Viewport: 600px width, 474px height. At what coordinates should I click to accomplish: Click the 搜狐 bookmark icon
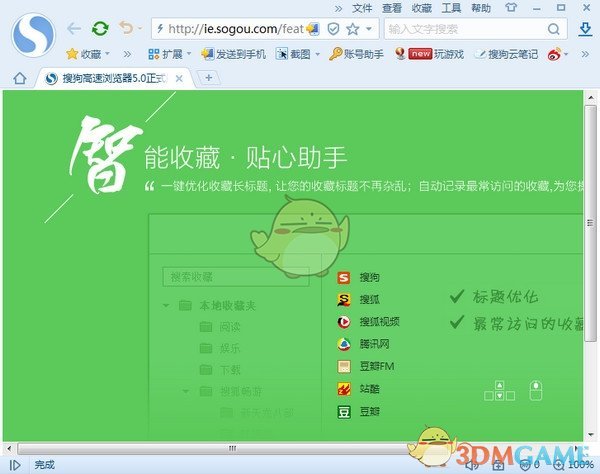click(344, 300)
